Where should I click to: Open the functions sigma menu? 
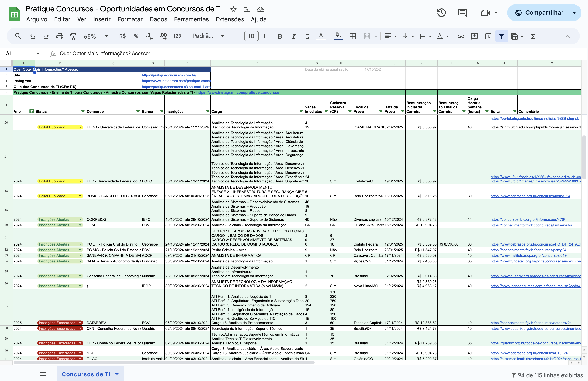[533, 36]
